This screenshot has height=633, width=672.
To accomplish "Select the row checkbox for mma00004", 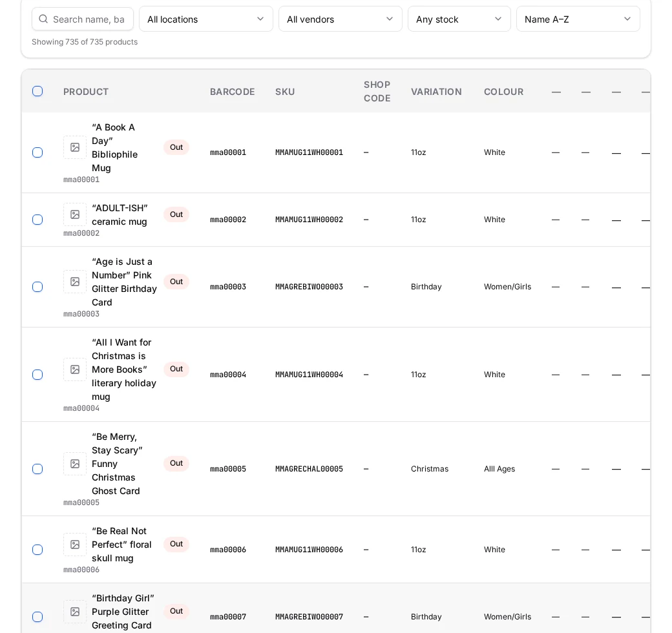I will pos(37,375).
